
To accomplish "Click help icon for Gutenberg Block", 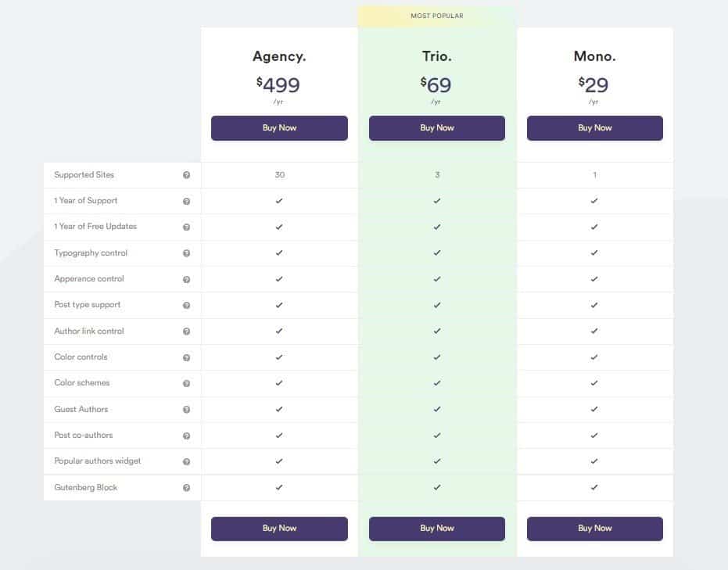I will pos(186,487).
